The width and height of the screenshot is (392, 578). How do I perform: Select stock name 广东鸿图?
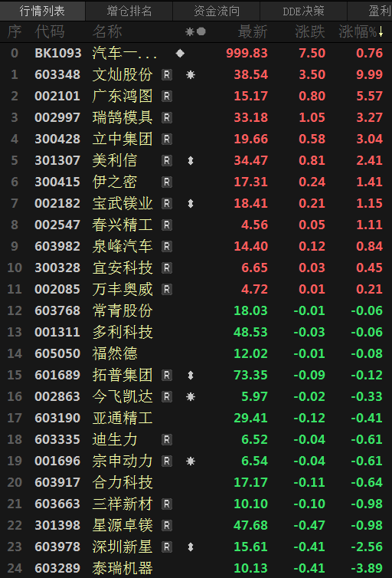[x=122, y=97]
